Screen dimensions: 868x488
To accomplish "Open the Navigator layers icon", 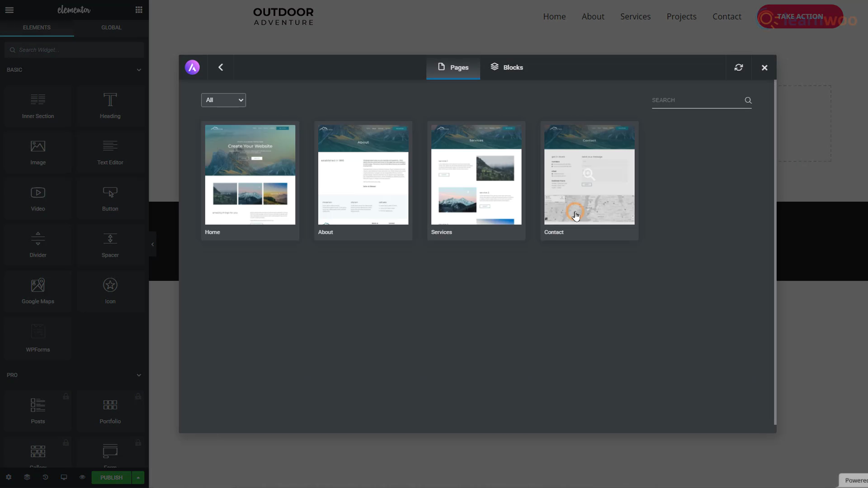I will [x=27, y=477].
